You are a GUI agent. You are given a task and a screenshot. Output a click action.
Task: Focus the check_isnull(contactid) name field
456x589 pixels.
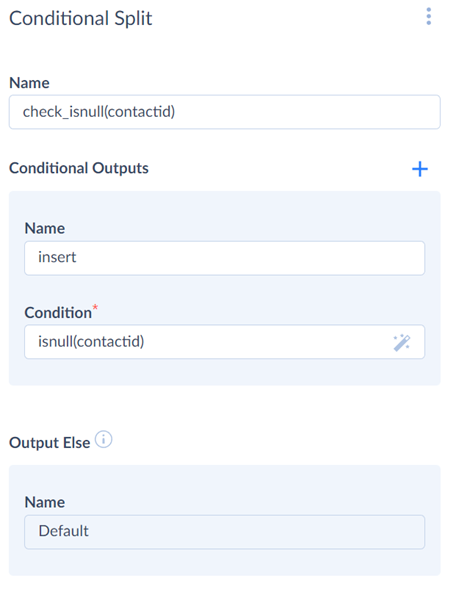225,112
